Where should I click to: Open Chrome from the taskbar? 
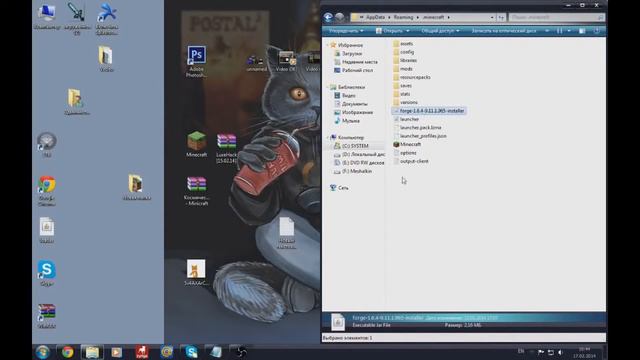(x=67, y=352)
